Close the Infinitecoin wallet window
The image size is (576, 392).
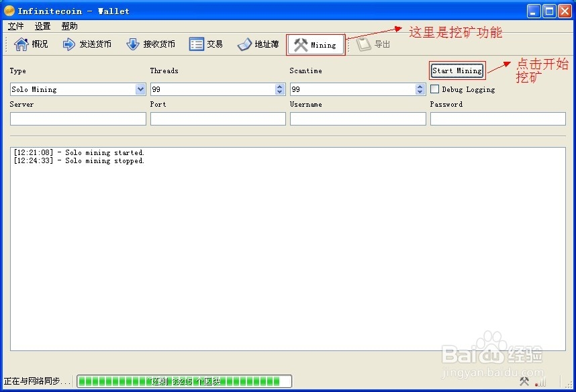565,11
